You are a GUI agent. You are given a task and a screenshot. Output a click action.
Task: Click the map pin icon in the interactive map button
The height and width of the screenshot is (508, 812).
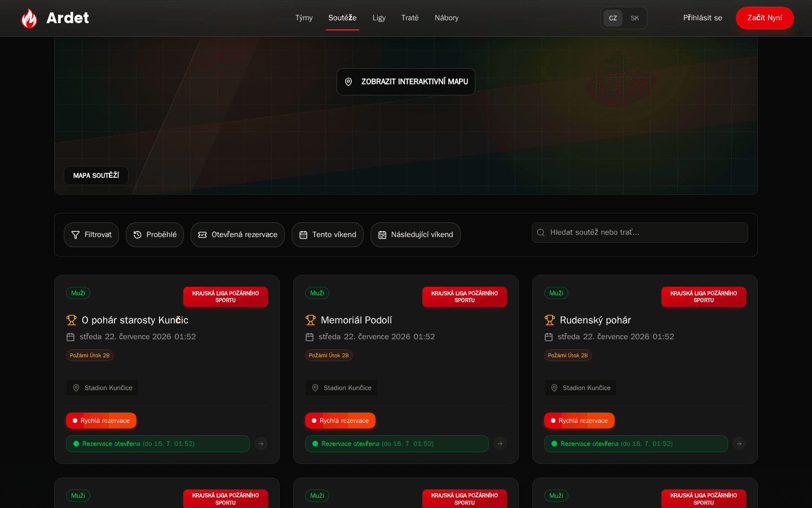pyautogui.click(x=348, y=82)
